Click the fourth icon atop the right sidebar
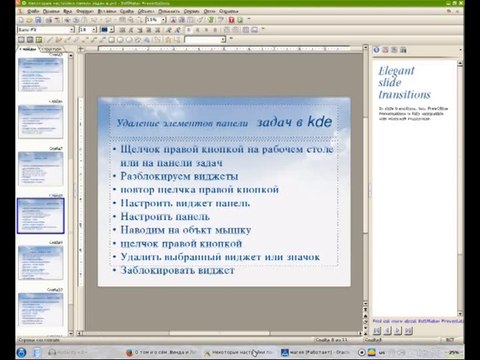Image resolution: width=480 pixels, height=360 pixels. point(403,50)
